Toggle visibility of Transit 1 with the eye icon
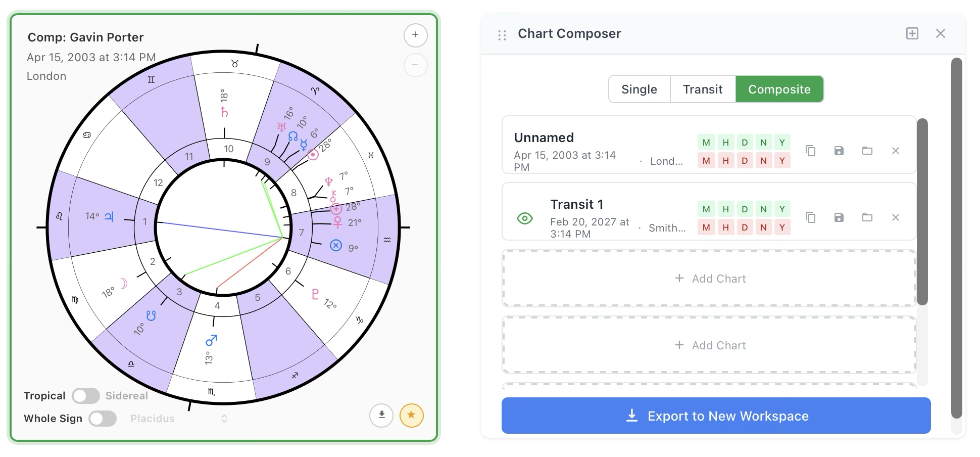This screenshot has width=980, height=457. click(x=525, y=217)
